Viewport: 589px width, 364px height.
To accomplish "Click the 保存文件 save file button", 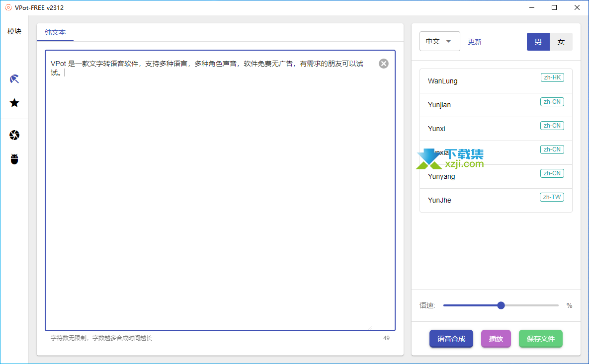I will click(541, 339).
